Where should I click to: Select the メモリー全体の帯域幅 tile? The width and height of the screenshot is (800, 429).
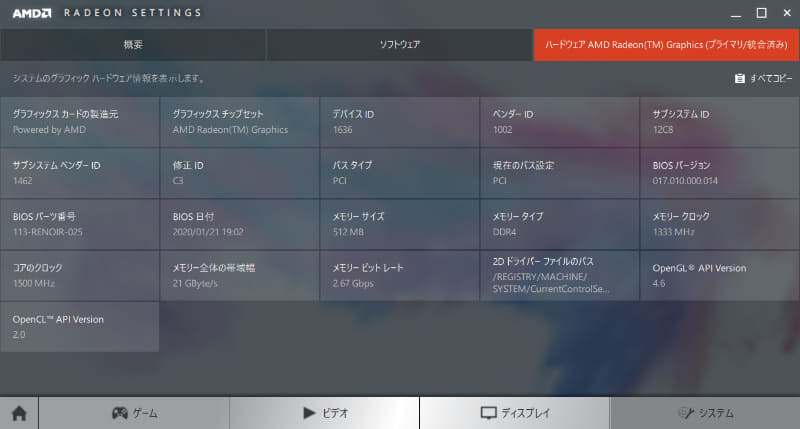[239, 275]
